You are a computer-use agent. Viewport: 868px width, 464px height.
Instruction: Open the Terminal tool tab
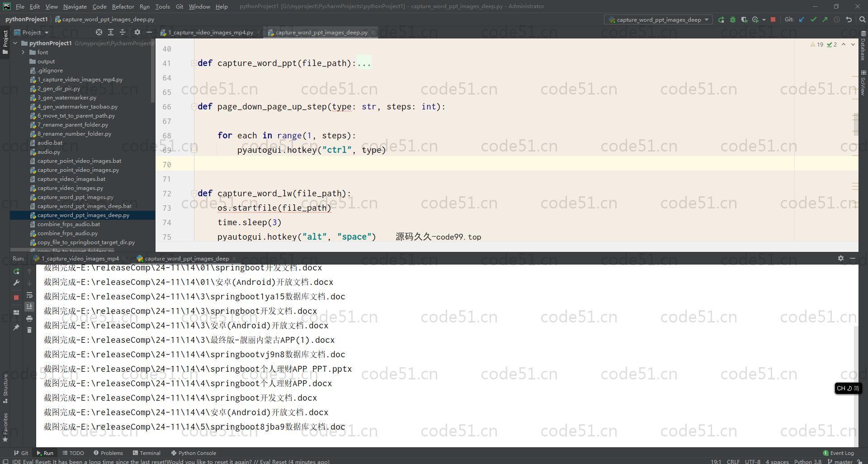146,453
